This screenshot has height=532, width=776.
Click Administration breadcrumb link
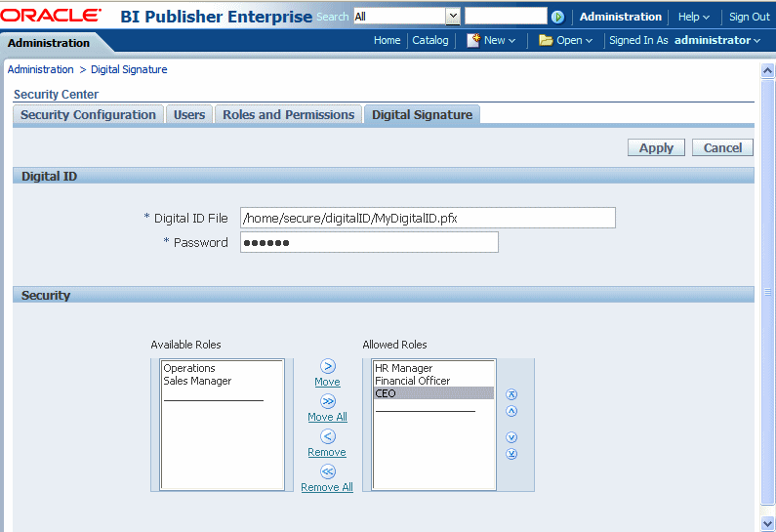pyautogui.click(x=41, y=69)
